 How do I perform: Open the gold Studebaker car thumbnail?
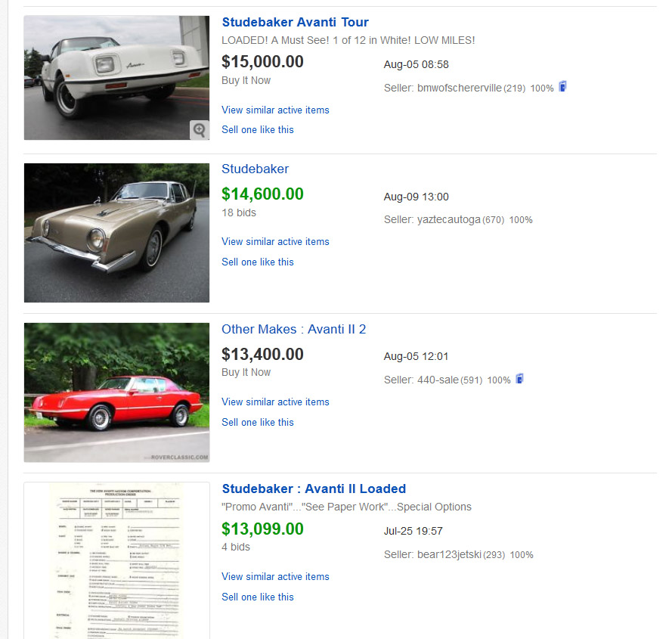tap(116, 233)
